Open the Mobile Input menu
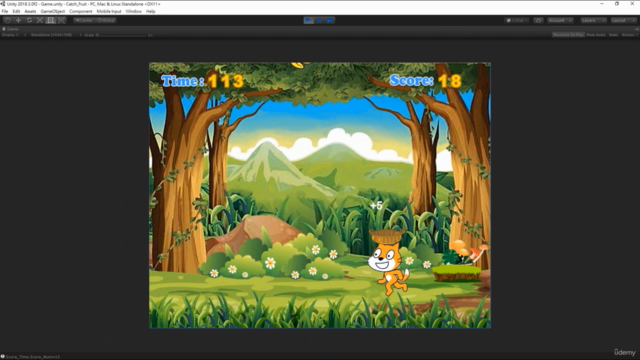Viewport: 640px width, 360px height. [109, 11]
